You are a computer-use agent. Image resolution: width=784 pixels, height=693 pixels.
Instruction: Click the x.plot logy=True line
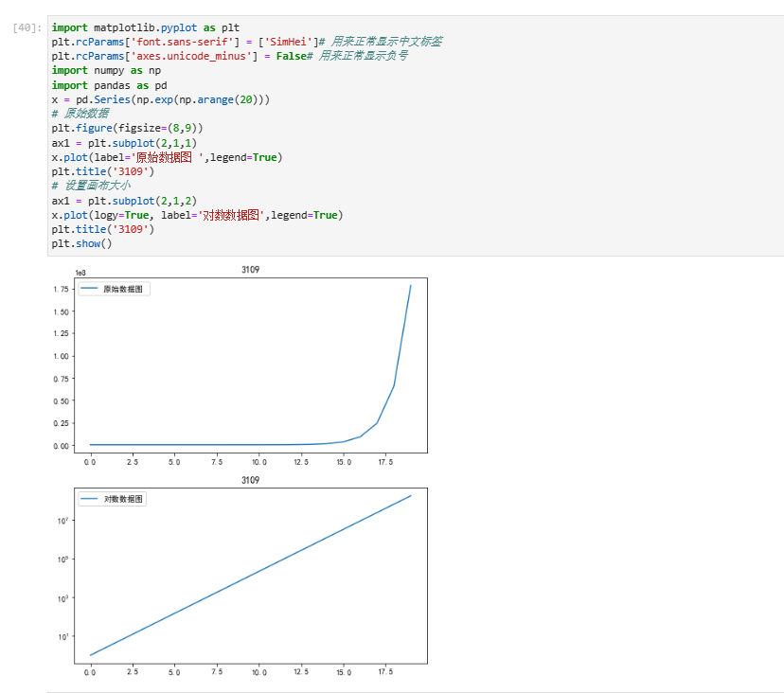pyautogui.click(x=197, y=215)
